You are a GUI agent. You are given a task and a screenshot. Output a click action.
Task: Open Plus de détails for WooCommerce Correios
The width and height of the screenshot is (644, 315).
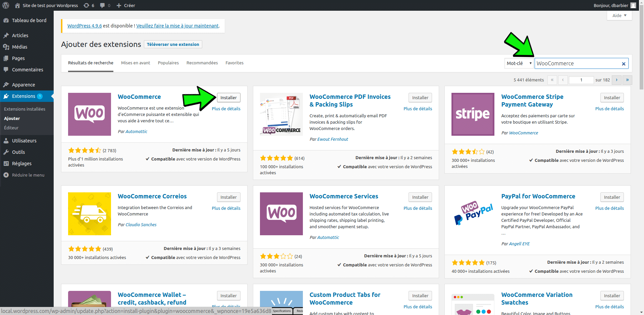tap(226, 208)
